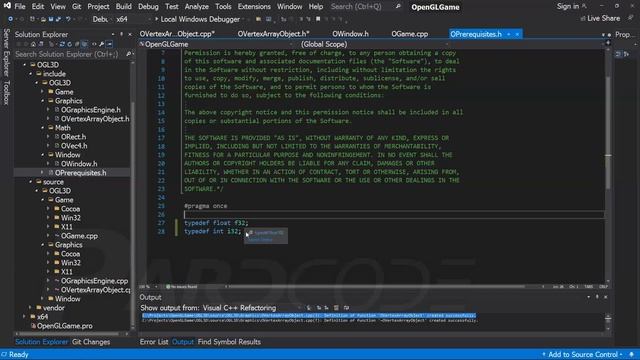Screen dimensions: 640x360
Task: Click Live Share button text
Action: (x=604, y=18)
